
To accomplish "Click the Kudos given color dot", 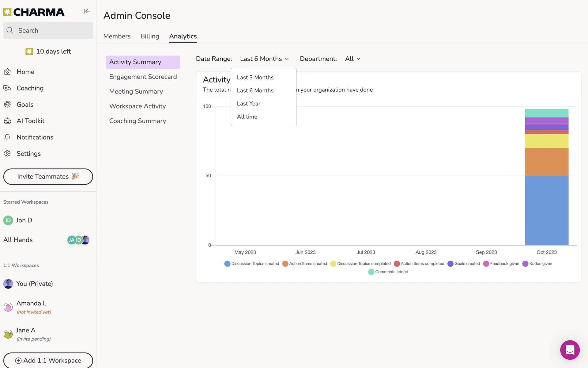I will pos(525,264).
